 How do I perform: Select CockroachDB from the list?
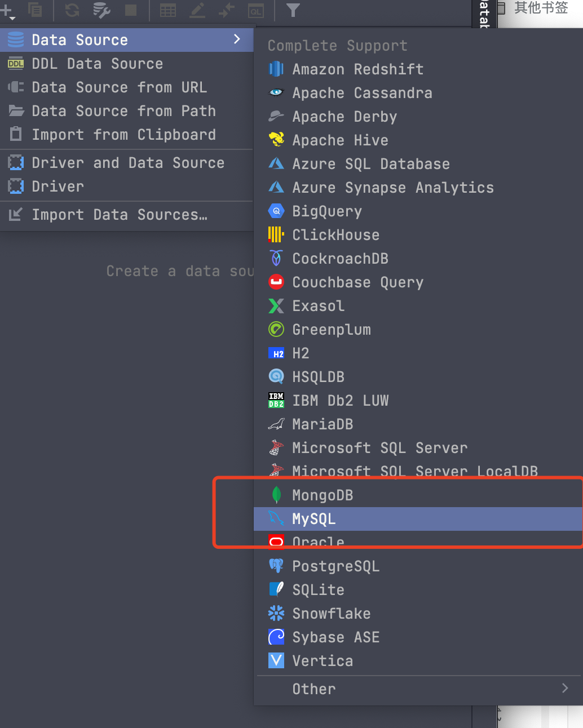tap(418, 259)
